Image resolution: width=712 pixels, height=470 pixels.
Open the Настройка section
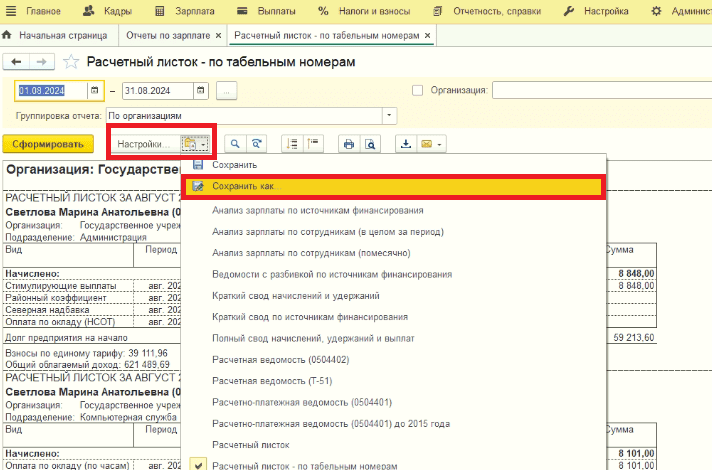[596, 11]
